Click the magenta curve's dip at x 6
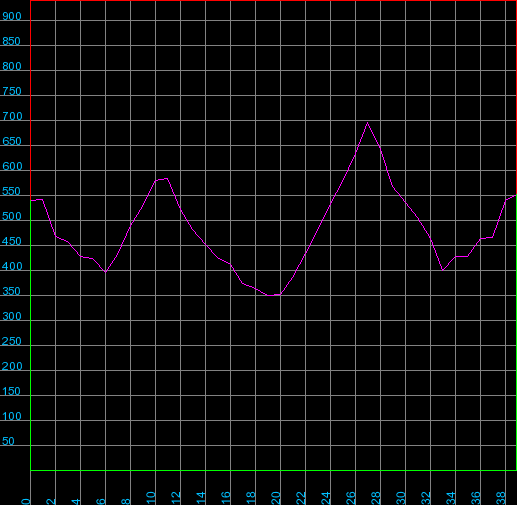 (x=105, y=272)
